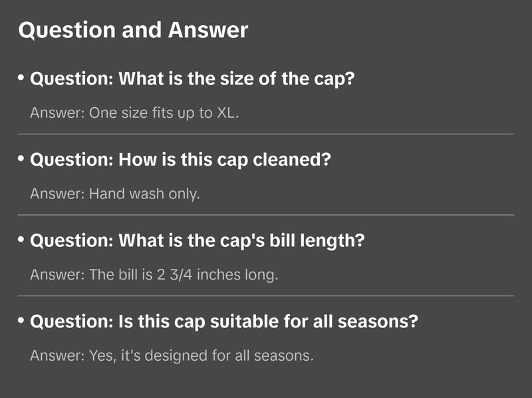The image size is (532, 398).
Task: Click the bullet beside the cap cleaning question
Action: point(21,159)
